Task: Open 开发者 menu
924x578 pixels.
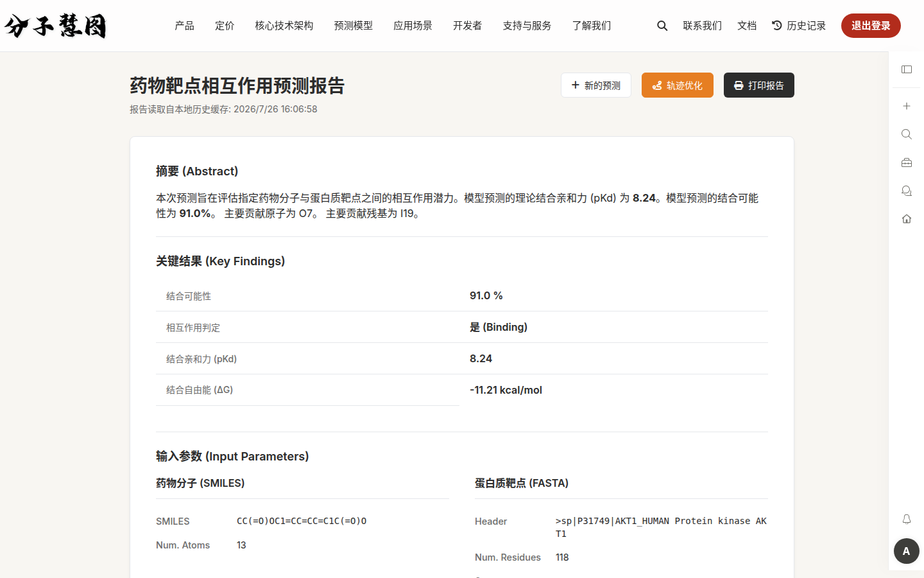Action: click(468, 26)
